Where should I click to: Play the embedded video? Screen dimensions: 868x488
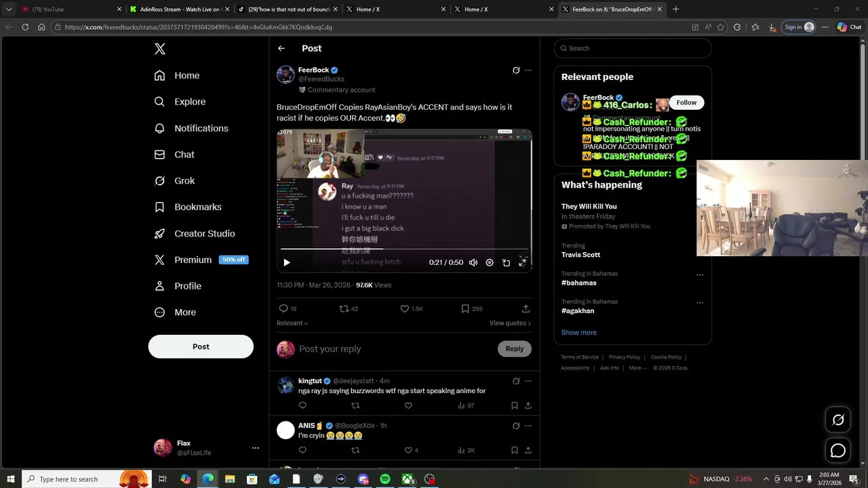[287, 262]
